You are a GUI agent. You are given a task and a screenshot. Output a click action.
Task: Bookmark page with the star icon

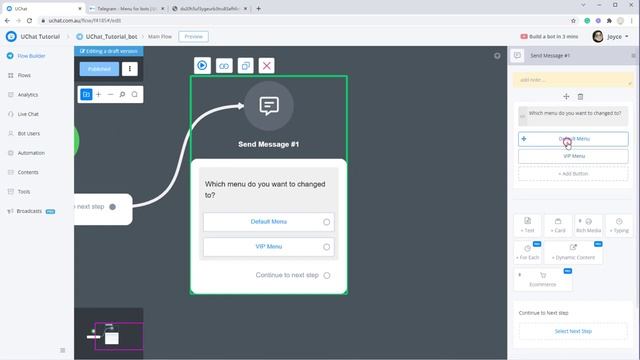(x=573, y=20)
